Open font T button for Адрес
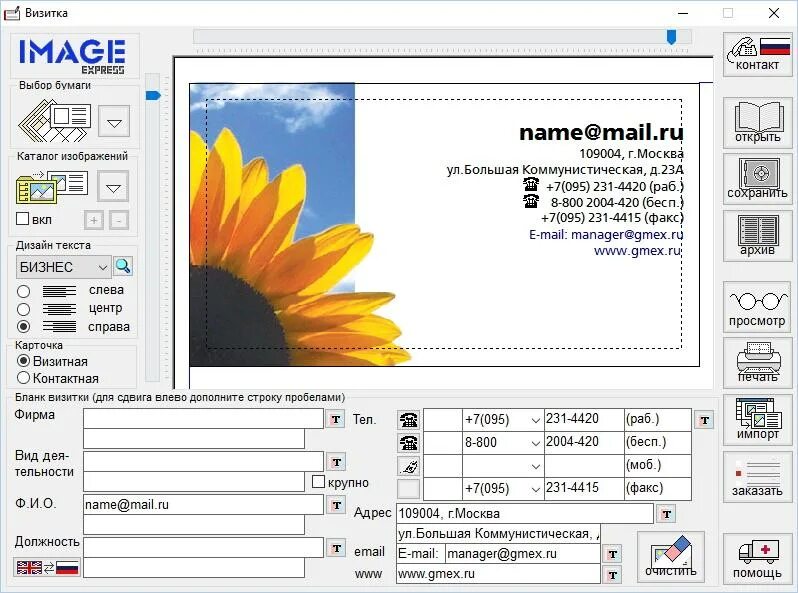This screenshot has width=798, height=593. click(666, 514)
